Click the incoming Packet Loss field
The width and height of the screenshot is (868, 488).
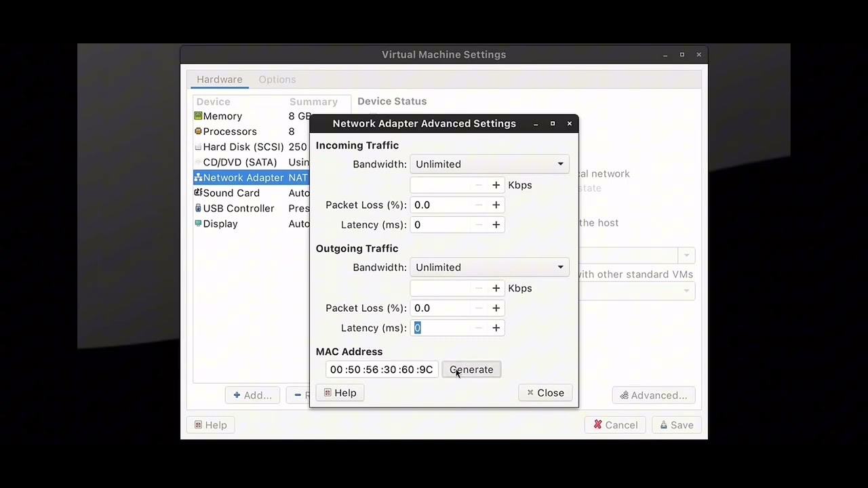tap(441, 205)
